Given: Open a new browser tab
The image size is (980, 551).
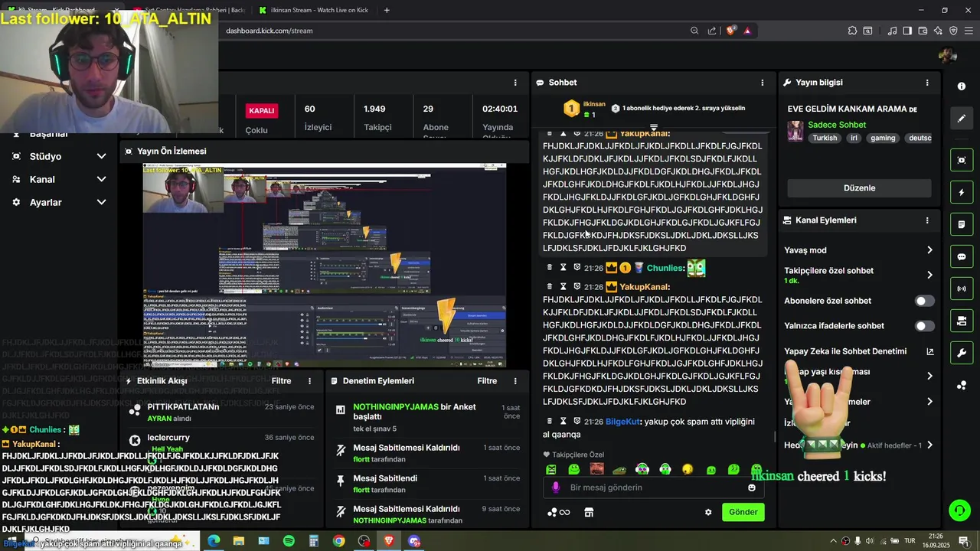Looking at the screenshot, I should 387,10.
